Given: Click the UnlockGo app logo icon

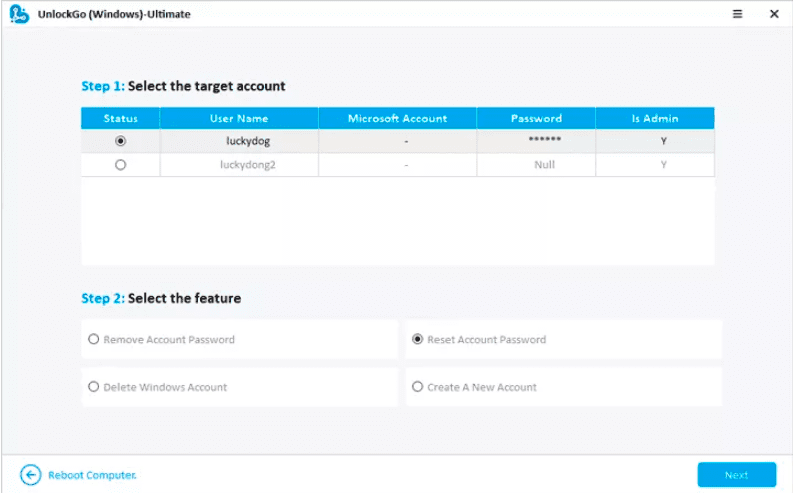Looking at the screenshot, I should 18,14.
